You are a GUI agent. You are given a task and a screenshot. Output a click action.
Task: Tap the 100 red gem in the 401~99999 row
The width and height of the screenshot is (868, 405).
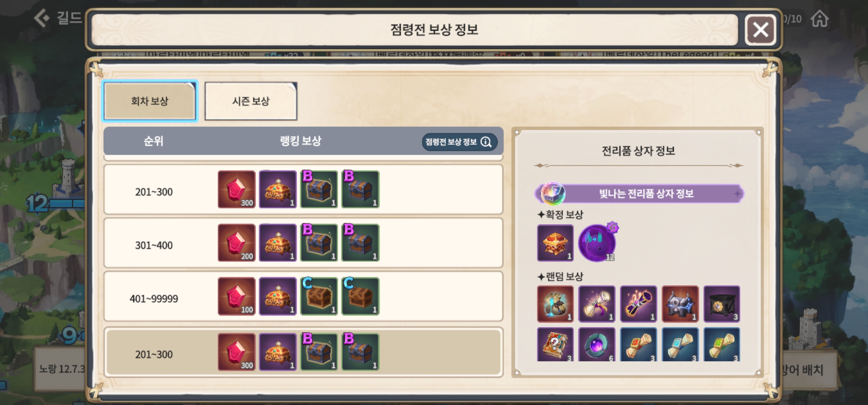pos(236,296)
